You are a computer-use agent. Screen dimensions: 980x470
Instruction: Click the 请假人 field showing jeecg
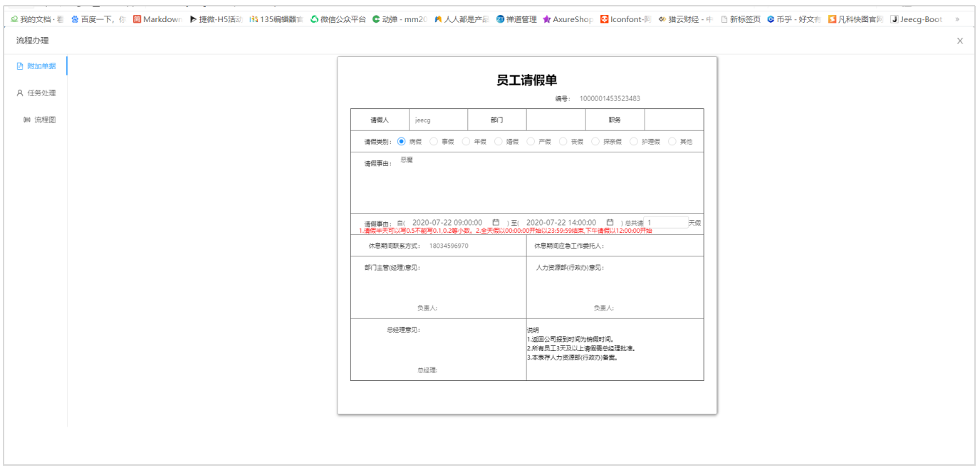(438, 120)
